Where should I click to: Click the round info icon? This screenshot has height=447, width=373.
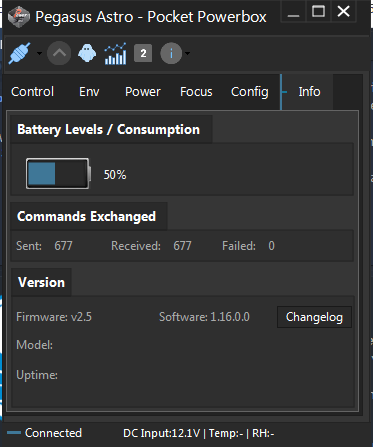[x=171, y=53]
